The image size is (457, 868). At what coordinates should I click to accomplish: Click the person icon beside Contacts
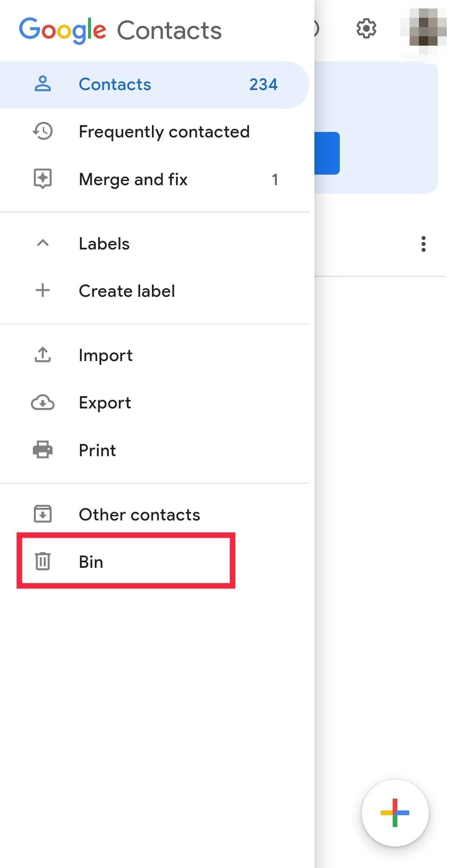click(x=43, y=84)
